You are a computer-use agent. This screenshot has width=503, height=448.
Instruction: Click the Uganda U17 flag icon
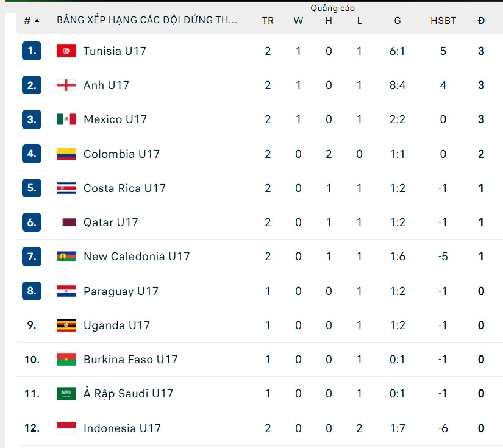point(66,325)
